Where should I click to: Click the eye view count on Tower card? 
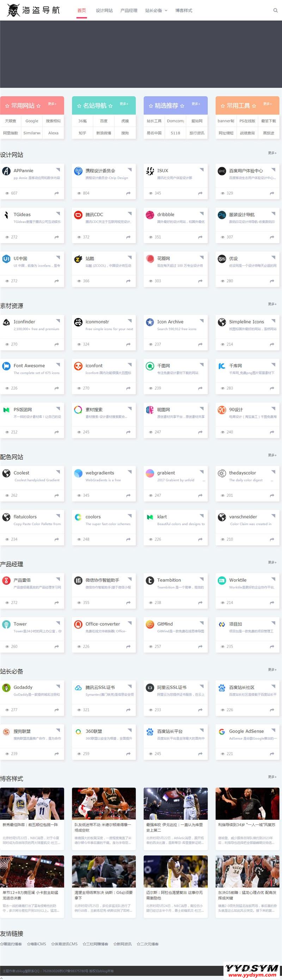11,647
